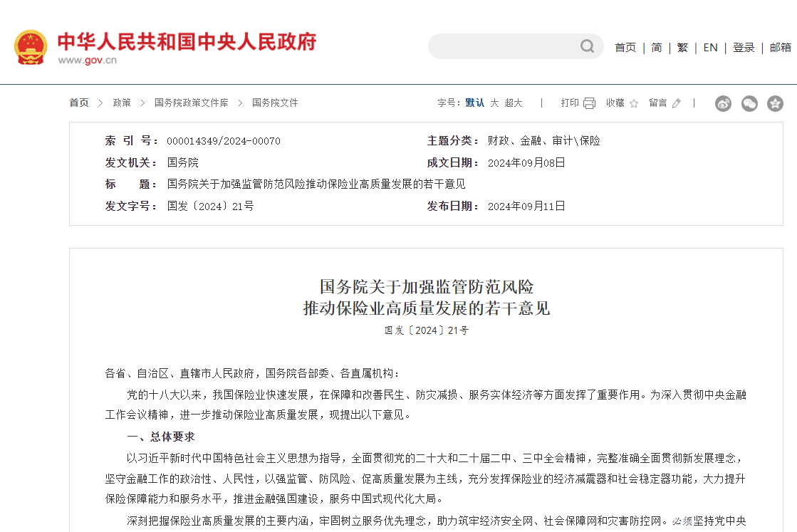Click publish date 2024年09月11日

pyautogui.click(x=526, y=206)
